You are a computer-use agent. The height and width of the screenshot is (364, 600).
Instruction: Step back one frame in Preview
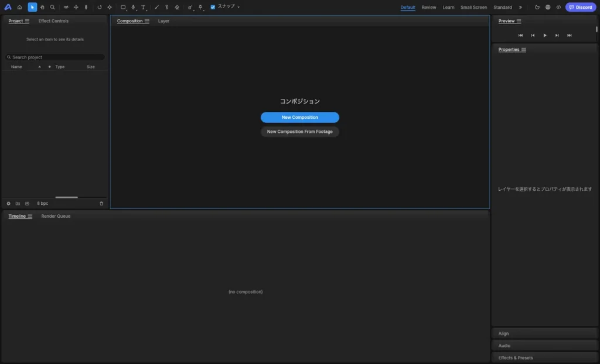coord(533,35)
